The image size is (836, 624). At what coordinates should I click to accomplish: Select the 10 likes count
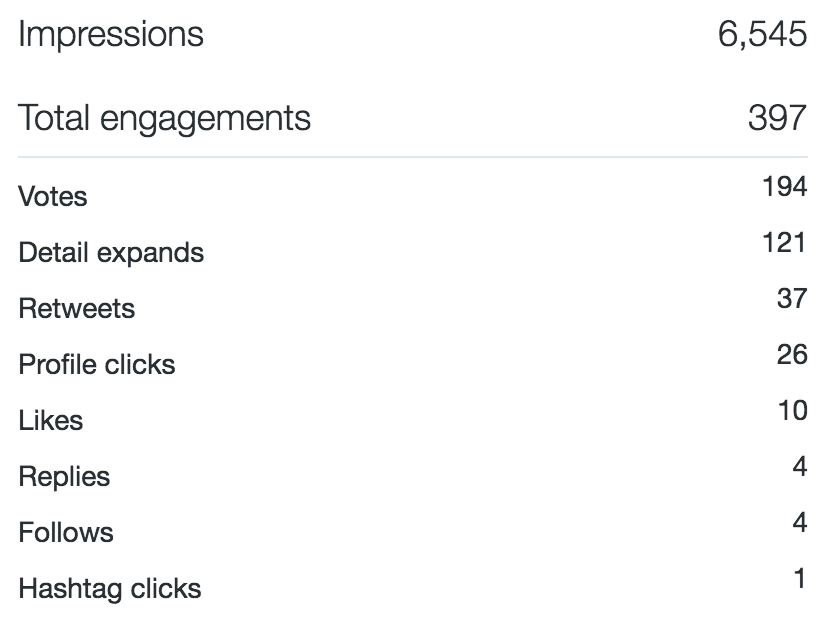pos(792,411)
